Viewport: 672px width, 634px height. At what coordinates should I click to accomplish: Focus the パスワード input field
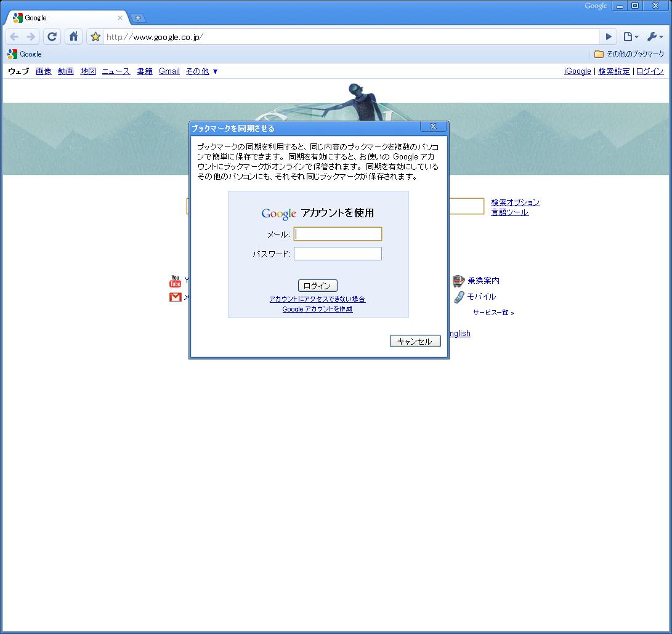tap(338, 254)
